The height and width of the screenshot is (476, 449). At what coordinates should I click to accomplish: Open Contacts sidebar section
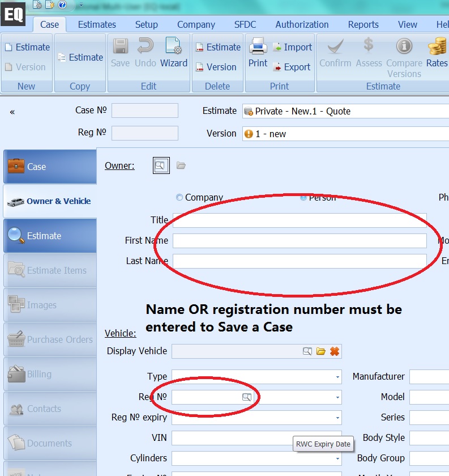[x=50, y=409]
